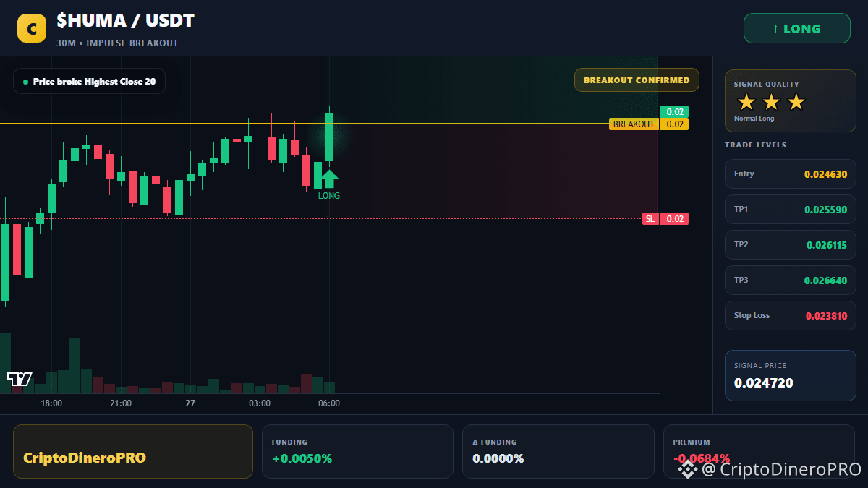The image size is (868, 488).
Task: Click the 21:00 time axis label
Action: [x=121, y=403]
